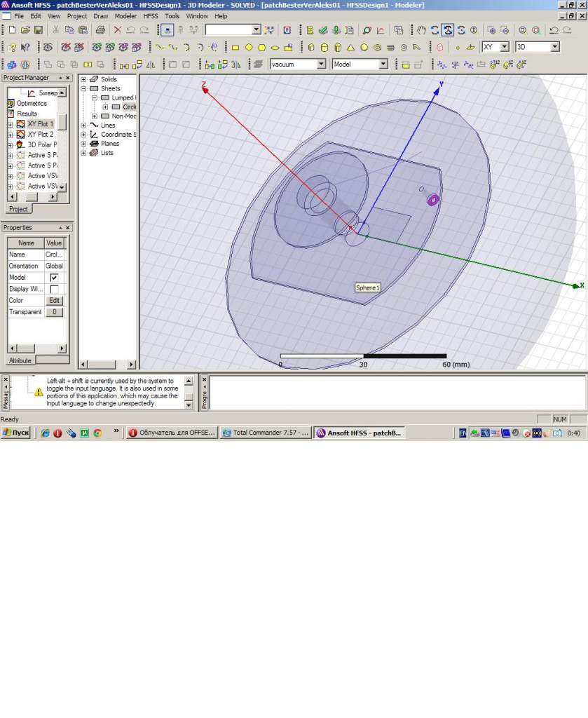The height and width of the screenshot is (718, 588).
Task: Click the red Delete X icon
Action: point(118,30)
